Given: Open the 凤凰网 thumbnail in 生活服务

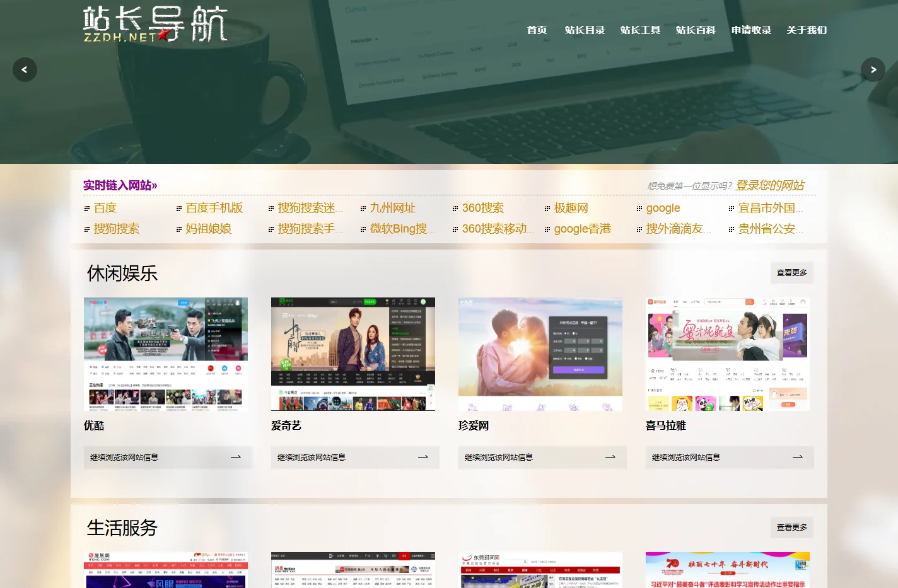Looking at the screenshot, I should click(166, 570).
